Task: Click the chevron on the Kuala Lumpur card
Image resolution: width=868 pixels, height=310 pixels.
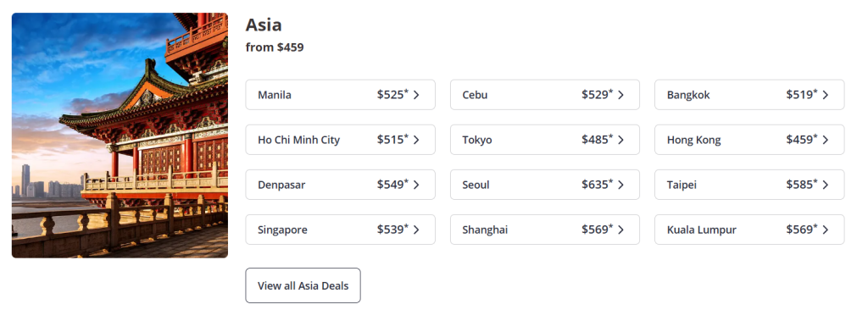Action: 826,230
